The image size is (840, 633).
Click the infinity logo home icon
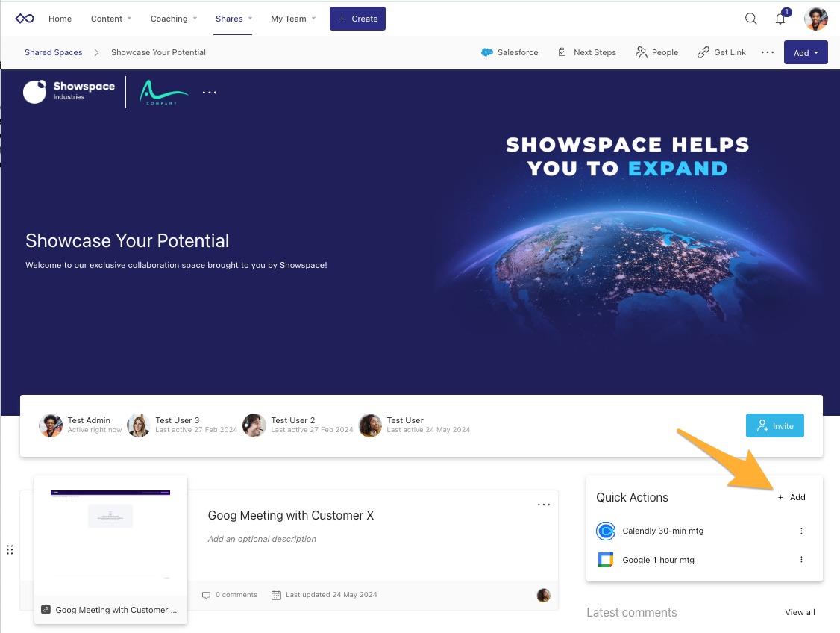coord(25,19)
